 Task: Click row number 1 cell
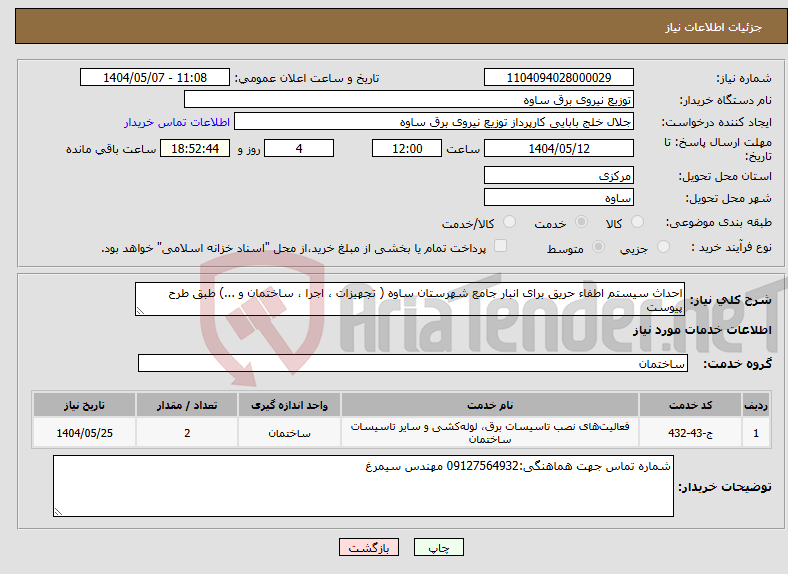[x=756, y=432]
